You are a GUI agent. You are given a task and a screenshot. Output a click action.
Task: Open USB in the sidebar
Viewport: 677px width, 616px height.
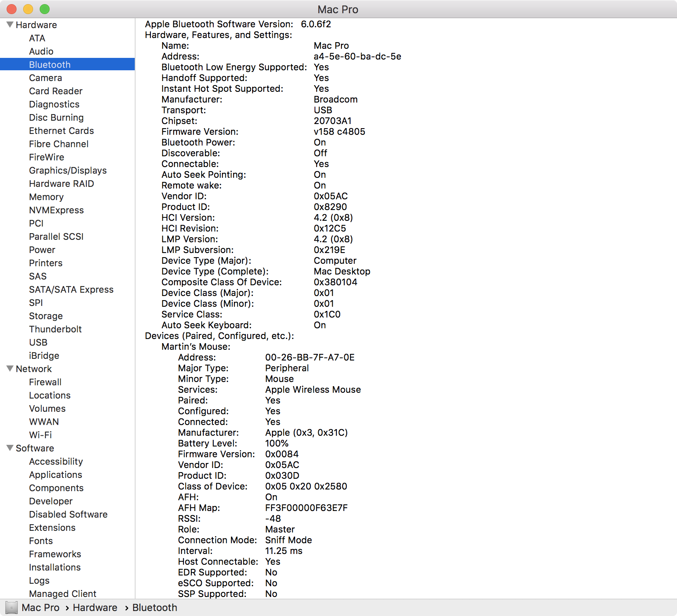[x=38, y=342]
